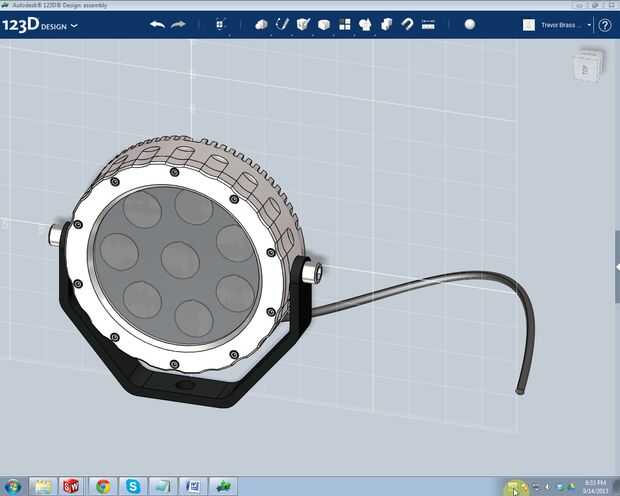The height and width of the screenshot is (496, 620).
Task: Redo the last undone action
Action: pyautogui.click(x=178, y=25)
